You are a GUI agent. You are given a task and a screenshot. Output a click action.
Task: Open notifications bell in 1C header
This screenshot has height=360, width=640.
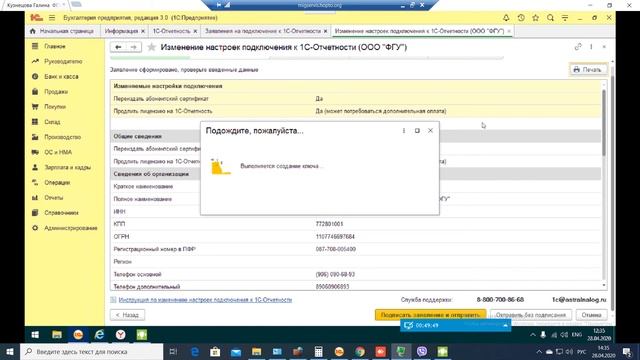(x=506, y=18)
